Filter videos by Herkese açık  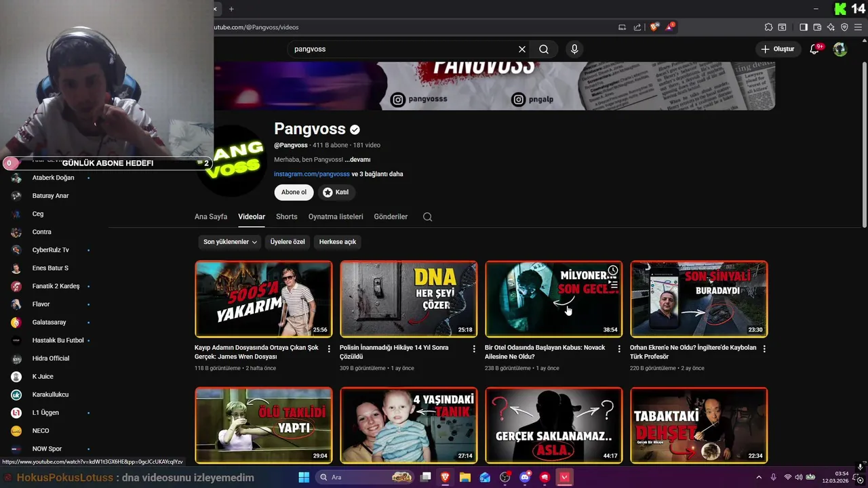pos(338,242)
